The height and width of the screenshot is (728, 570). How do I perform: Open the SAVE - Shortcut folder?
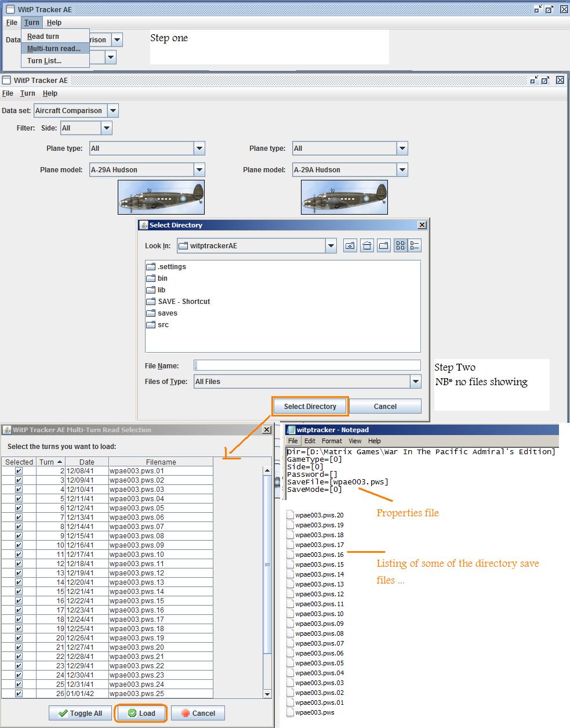click(x=179, y=302)
